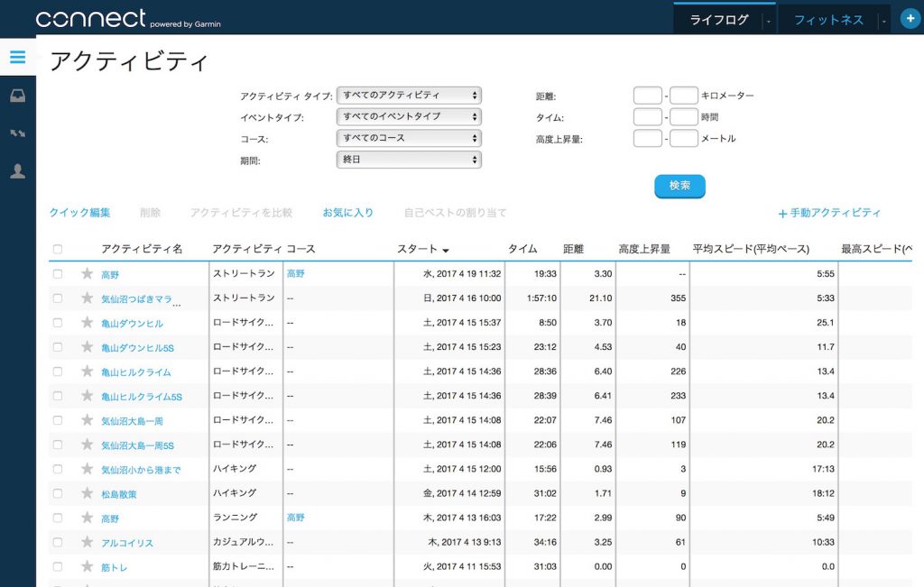Open the inbox tray sidebar icon
The image size is (924, 587).
coord(18,96)
